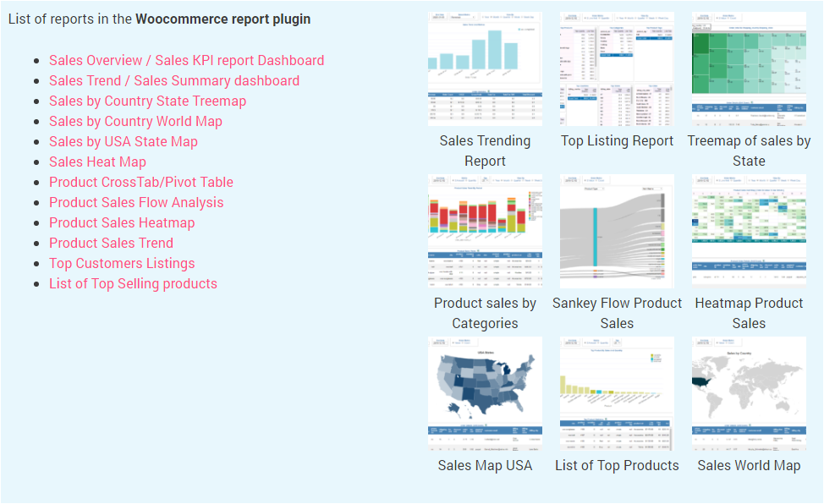Click the 'Woocommerce report plugin' bold heading text
Viewport: 824px width, 504px height.
click(x=222, y=19)
